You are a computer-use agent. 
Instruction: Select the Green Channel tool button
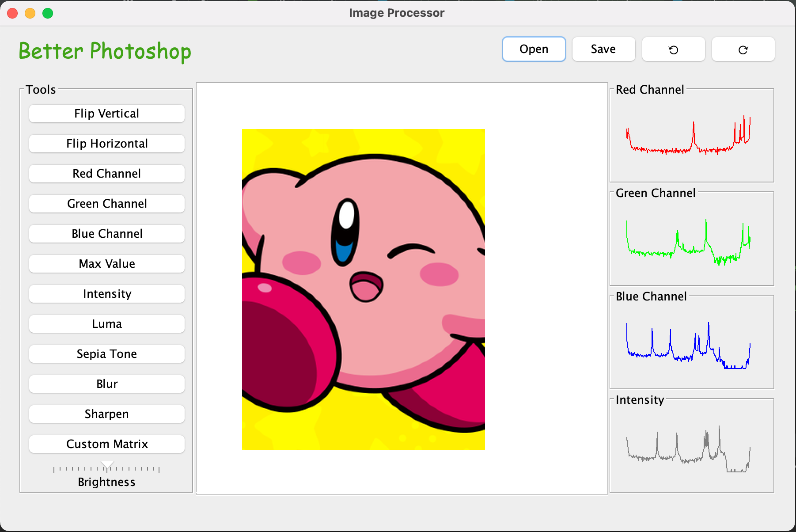106,204
